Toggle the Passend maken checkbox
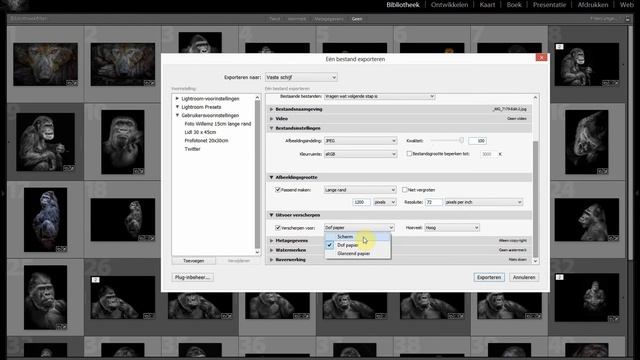 tap(278, 190)
